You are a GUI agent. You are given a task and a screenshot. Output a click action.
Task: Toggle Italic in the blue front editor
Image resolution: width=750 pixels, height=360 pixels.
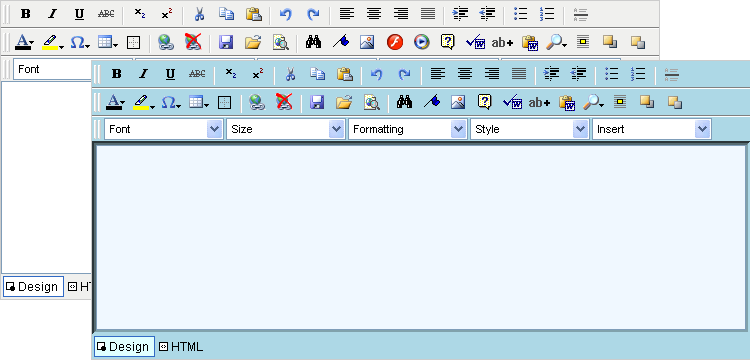coord(143,74)
